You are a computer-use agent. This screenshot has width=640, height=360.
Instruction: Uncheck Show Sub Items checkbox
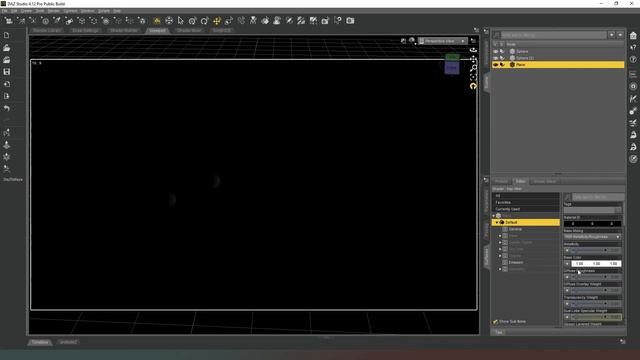tap(495, 322)
